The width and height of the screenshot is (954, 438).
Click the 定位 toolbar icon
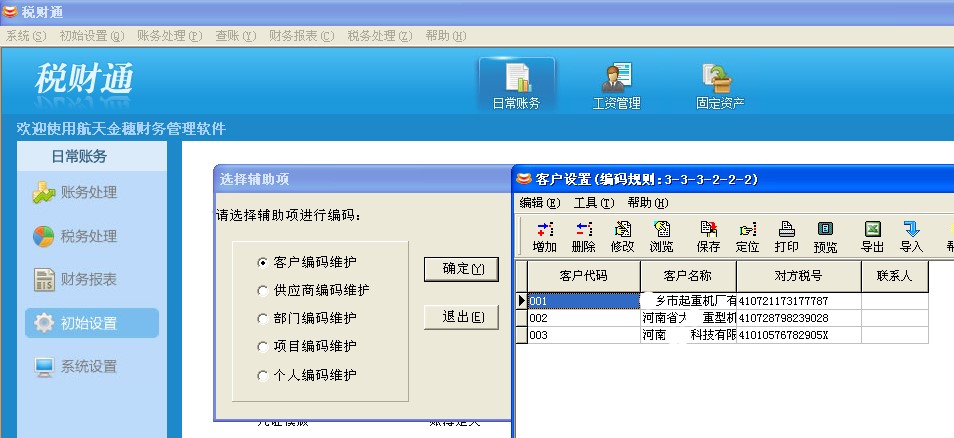click(747, 237)
